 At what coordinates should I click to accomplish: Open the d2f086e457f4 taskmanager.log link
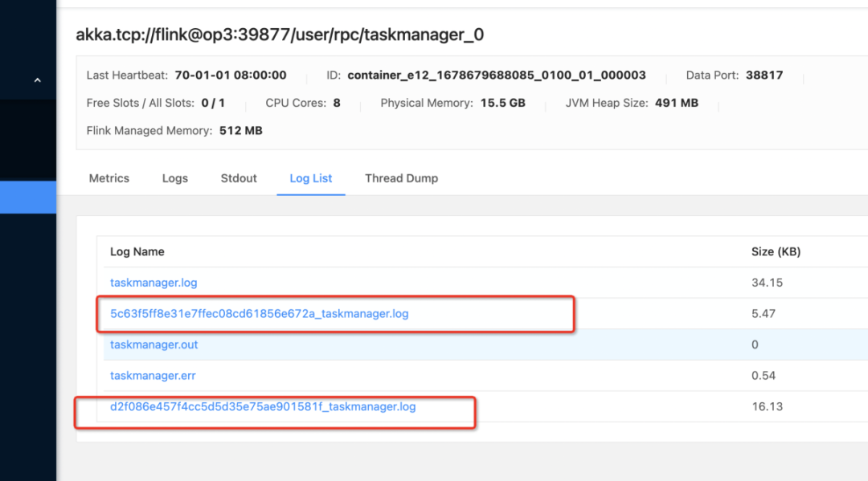pyautogui.click(x=263, y=406)
